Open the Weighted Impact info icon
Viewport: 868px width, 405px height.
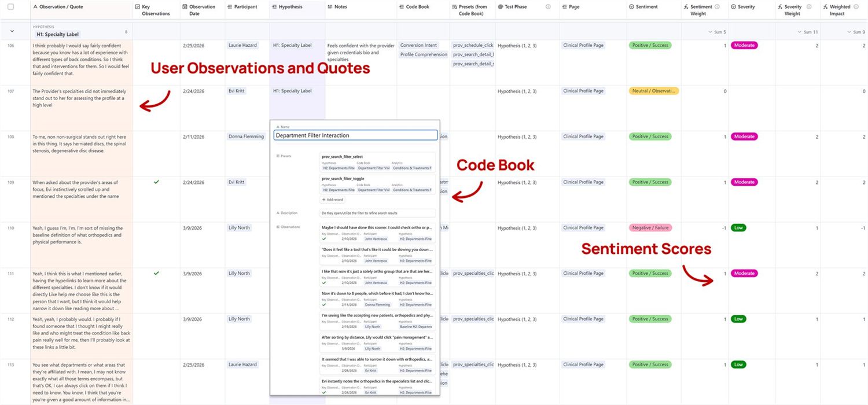coord(855,7)
